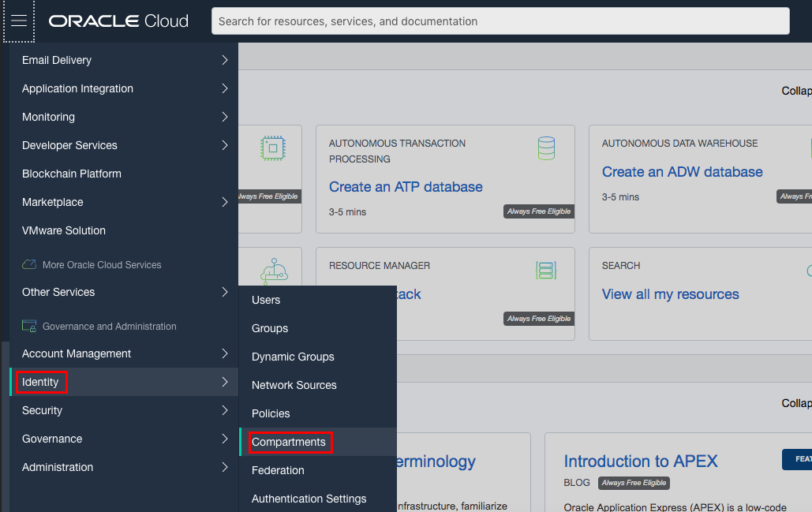This screenshot has height=512, width=812.
Task: Expand the Email Delivery submenu arrow
Action: [x=225, y=60]
